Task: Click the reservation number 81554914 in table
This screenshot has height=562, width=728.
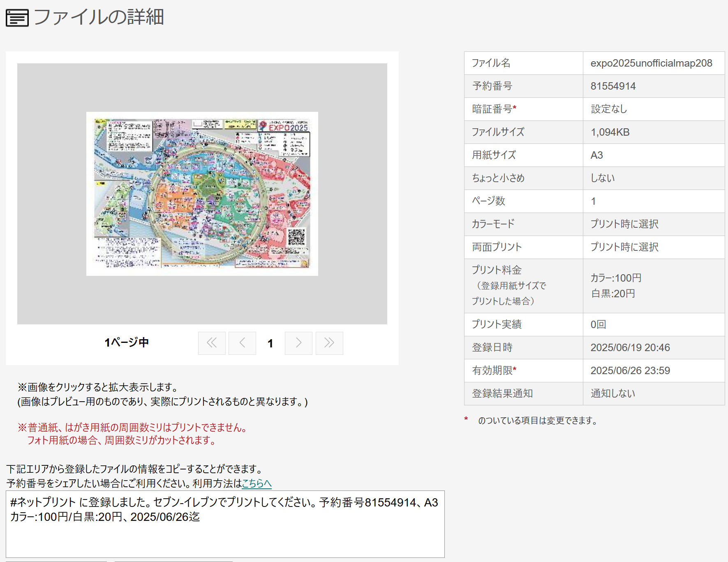Action: pos(613,86)
